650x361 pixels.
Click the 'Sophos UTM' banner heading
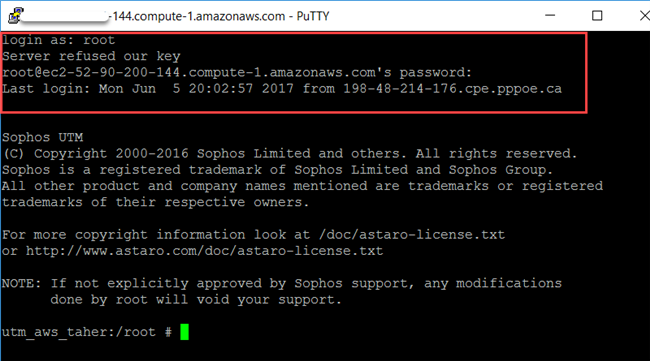tap(43, 137)
